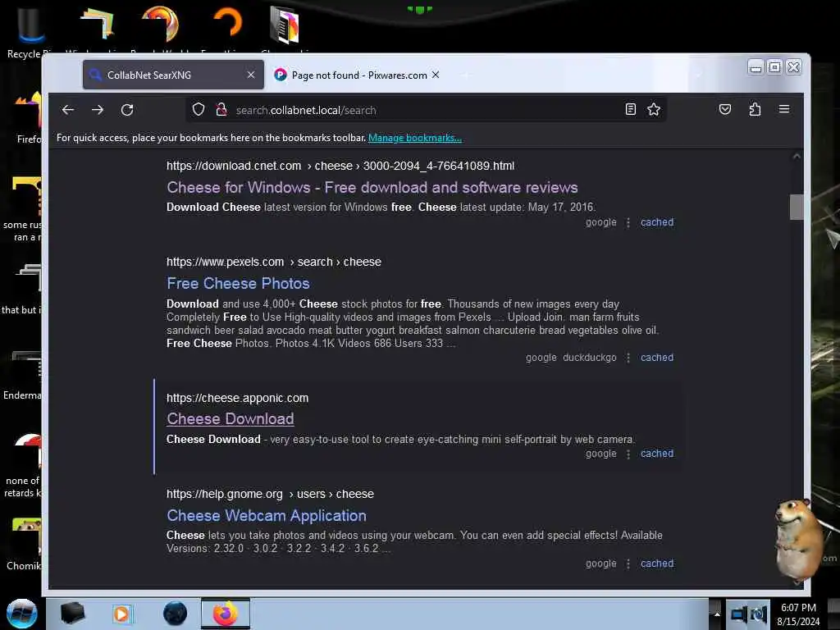Open the Firefox application menu
Viewport: 840px width, 630px height.
point(783,109)
